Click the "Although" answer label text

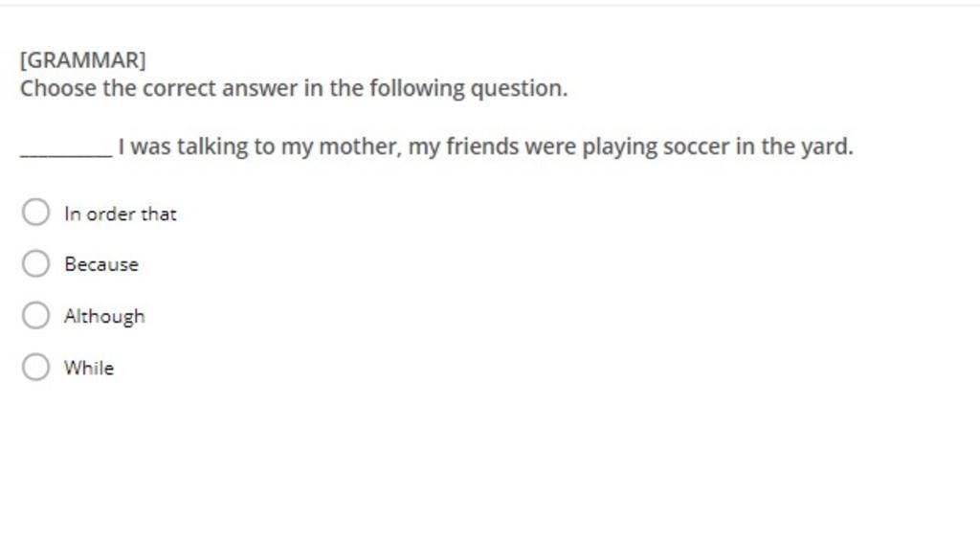tap(104, 316)
